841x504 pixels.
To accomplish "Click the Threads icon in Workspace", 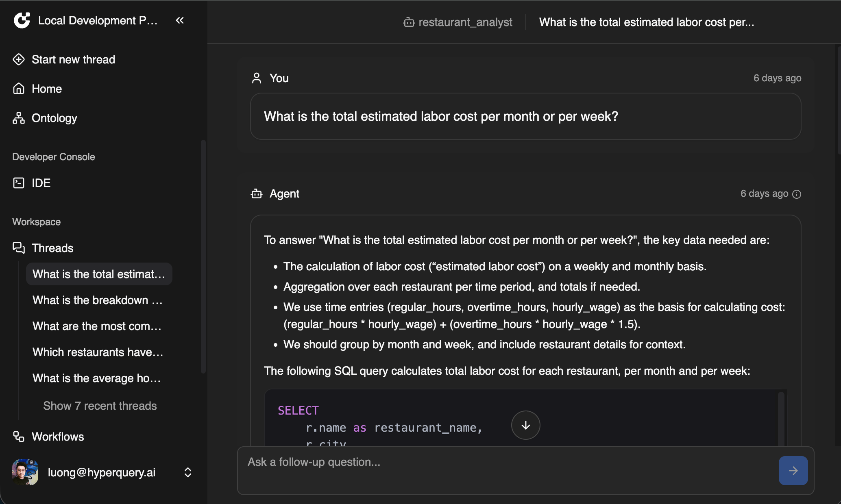I will (19, 248).
